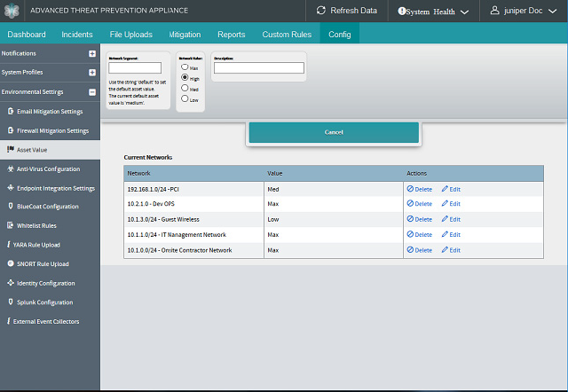Screen dimensions: 568x392
Task: Click the Refresh Data icon
Action: click(x=321, y=11)
